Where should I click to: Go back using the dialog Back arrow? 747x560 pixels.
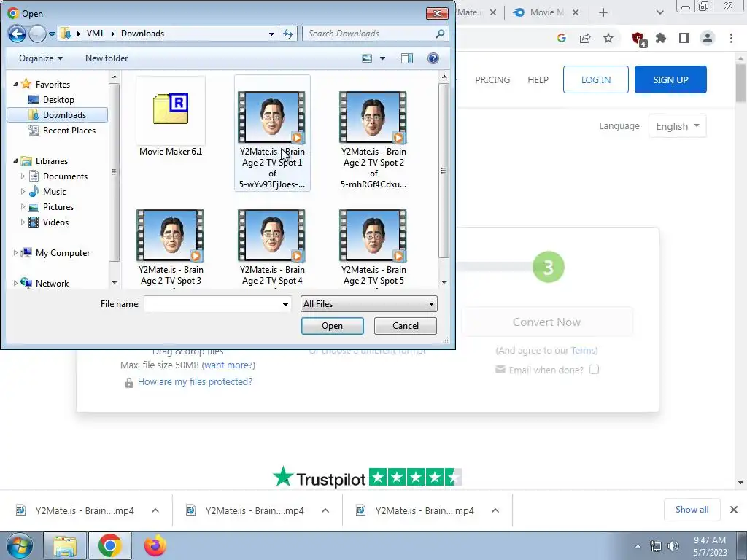[17, 34]
